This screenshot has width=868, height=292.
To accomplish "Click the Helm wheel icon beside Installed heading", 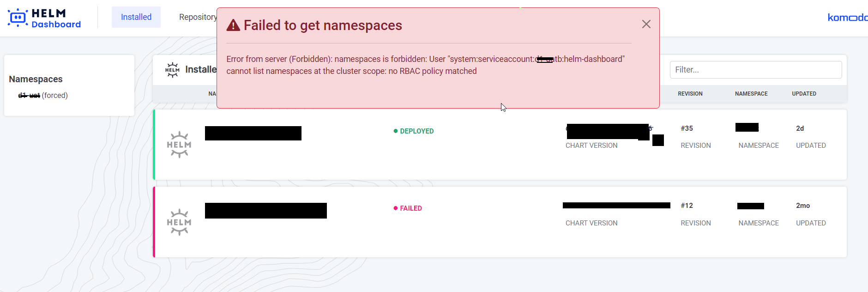I will (171, 69).
